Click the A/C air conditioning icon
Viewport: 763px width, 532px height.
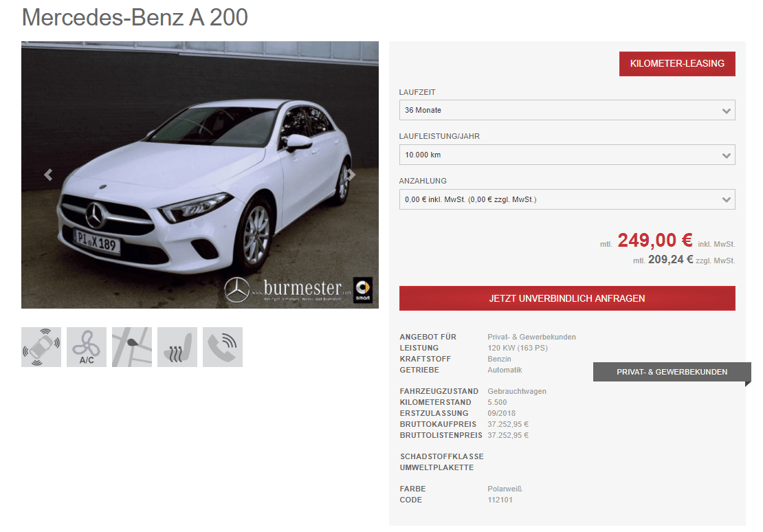87,347
